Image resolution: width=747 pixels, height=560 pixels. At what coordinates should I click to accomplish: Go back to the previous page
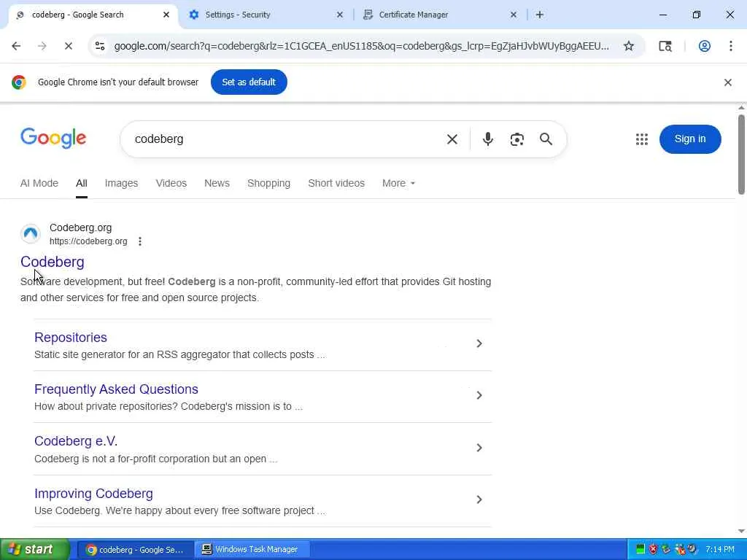pos(16,46)
